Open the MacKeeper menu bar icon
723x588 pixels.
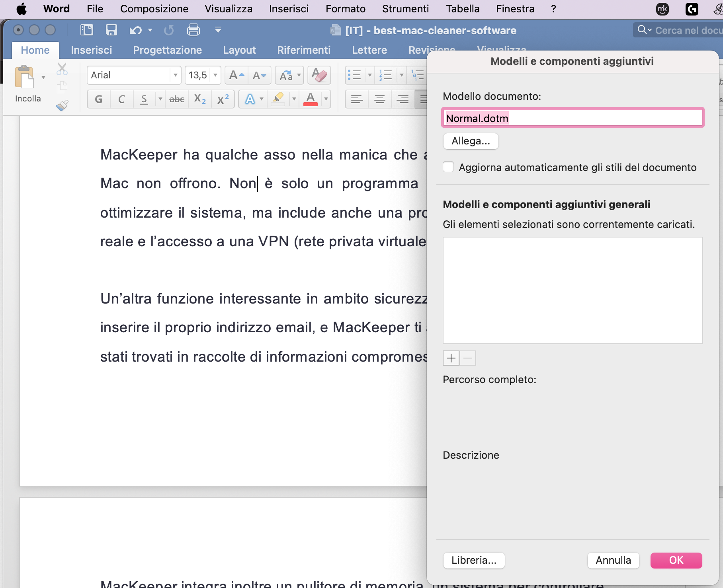click(662, 9)
